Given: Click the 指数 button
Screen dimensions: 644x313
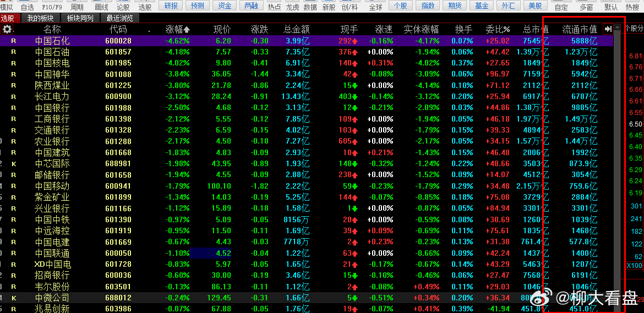Looking at the screenshot, I should (428, 6).
